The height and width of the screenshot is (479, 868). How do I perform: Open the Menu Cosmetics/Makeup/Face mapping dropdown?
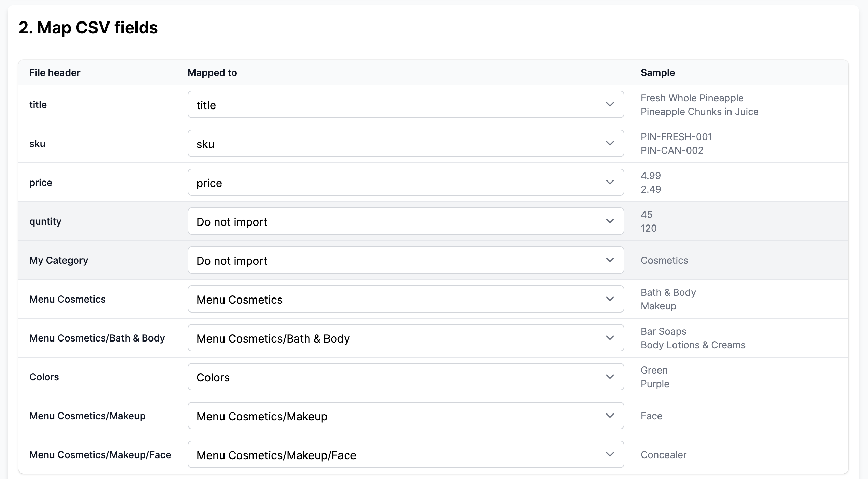click(x=405, y=455)
